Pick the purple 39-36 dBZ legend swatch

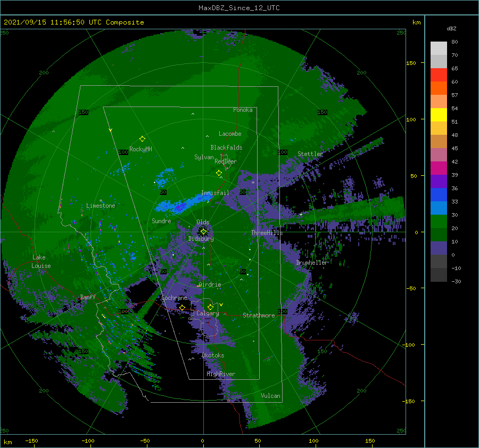[439, 182]
